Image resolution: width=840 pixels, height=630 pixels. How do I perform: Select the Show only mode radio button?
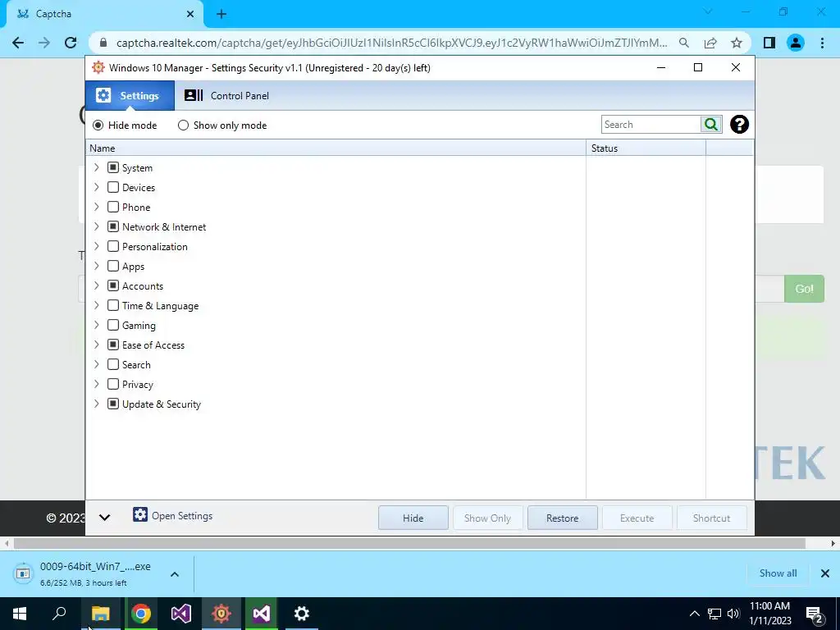pos(183,126)
